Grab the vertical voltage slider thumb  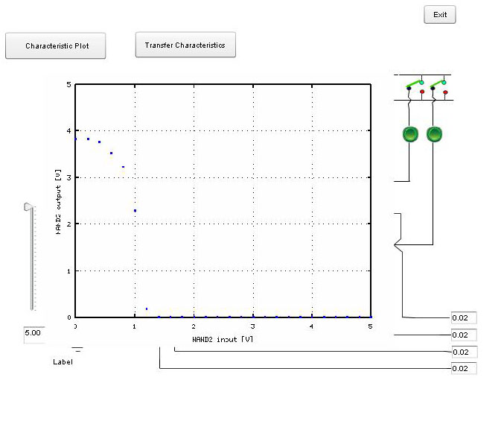(28, 207)
